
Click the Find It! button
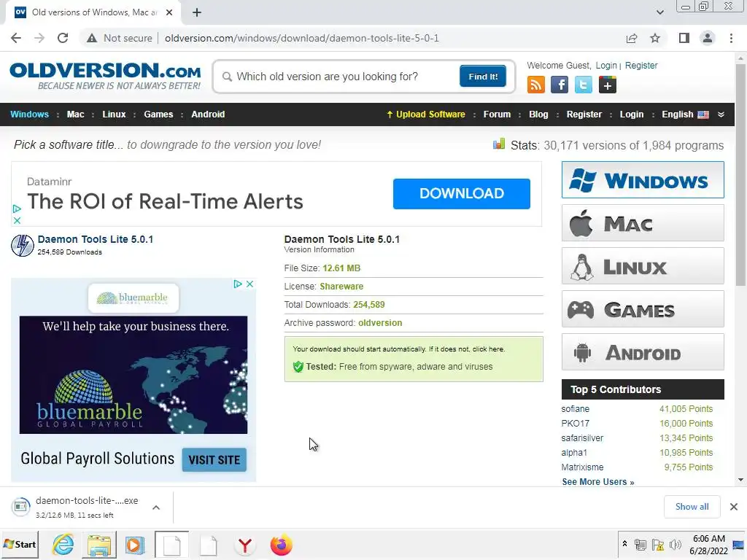(x=483, y=76)
